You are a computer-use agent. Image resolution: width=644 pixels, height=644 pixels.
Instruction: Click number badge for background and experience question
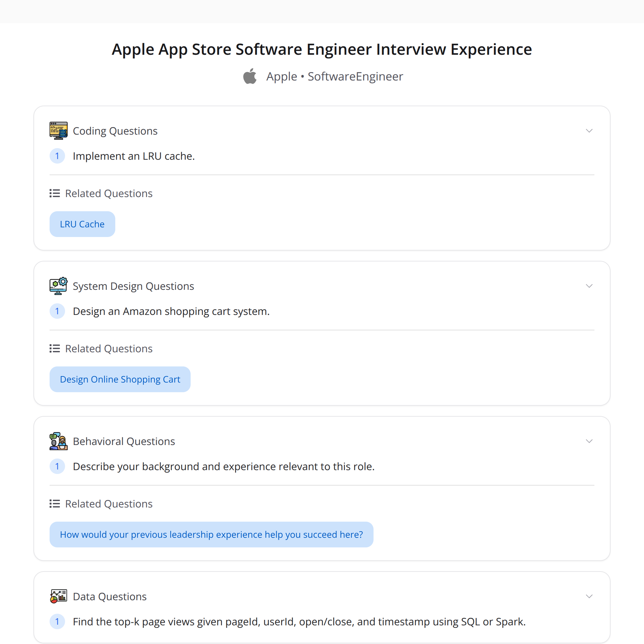[x=57, y=466]
